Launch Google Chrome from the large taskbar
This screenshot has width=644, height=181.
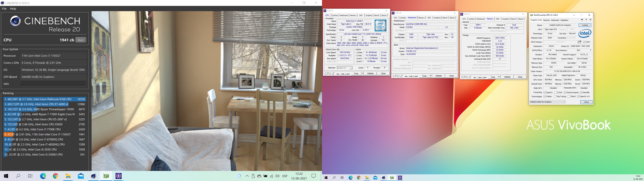(56, 176)
